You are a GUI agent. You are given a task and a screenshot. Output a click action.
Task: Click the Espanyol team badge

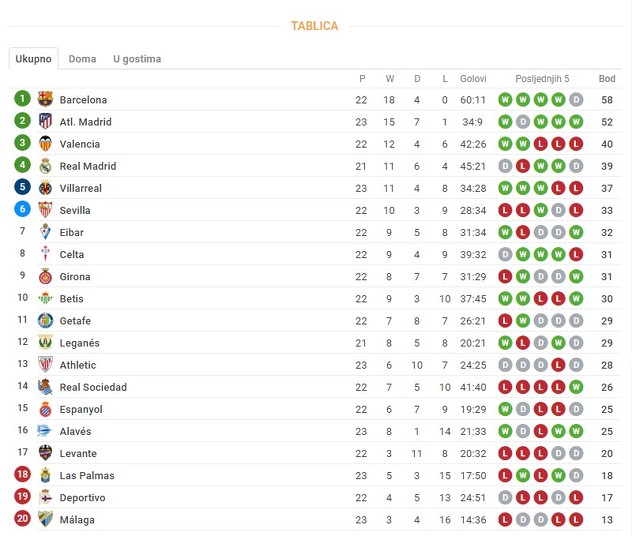[x=45, y=409]
